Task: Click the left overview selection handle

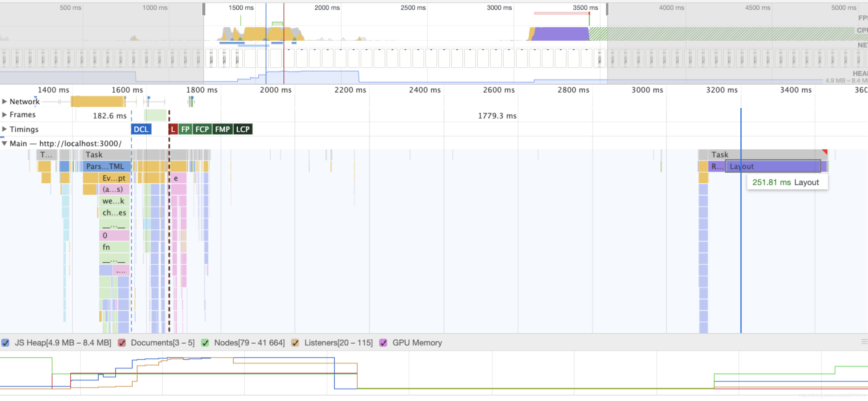Action: coord(203,10)
